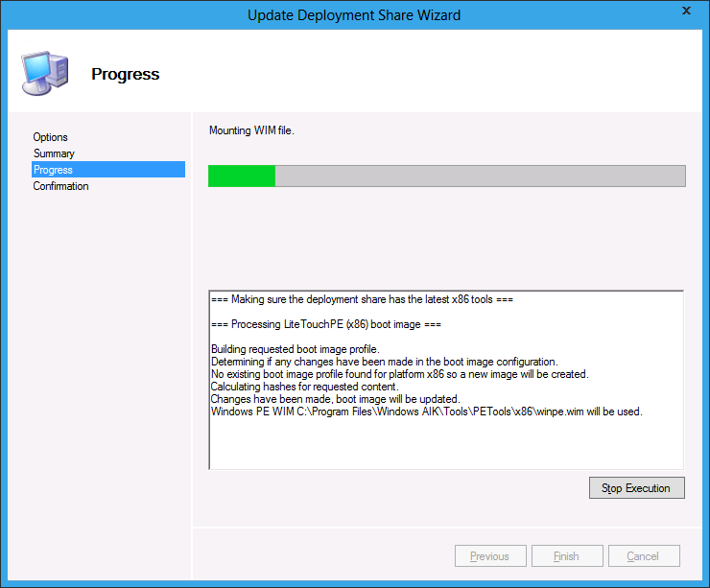Close the Update Deployment Share Wizard window
The image size is (710, 588).
pyautogui.click(x=686, y=12)
